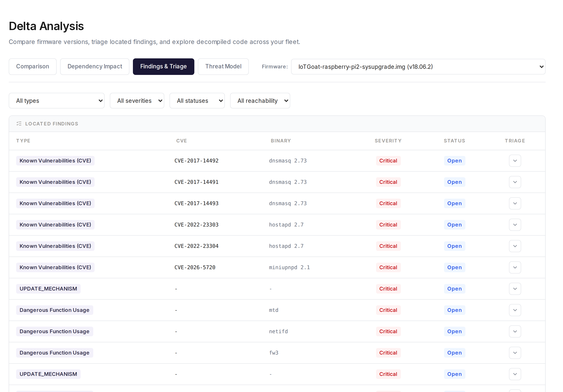
Task: Open the Threat Model tab
Action: [x=223, y=67]
